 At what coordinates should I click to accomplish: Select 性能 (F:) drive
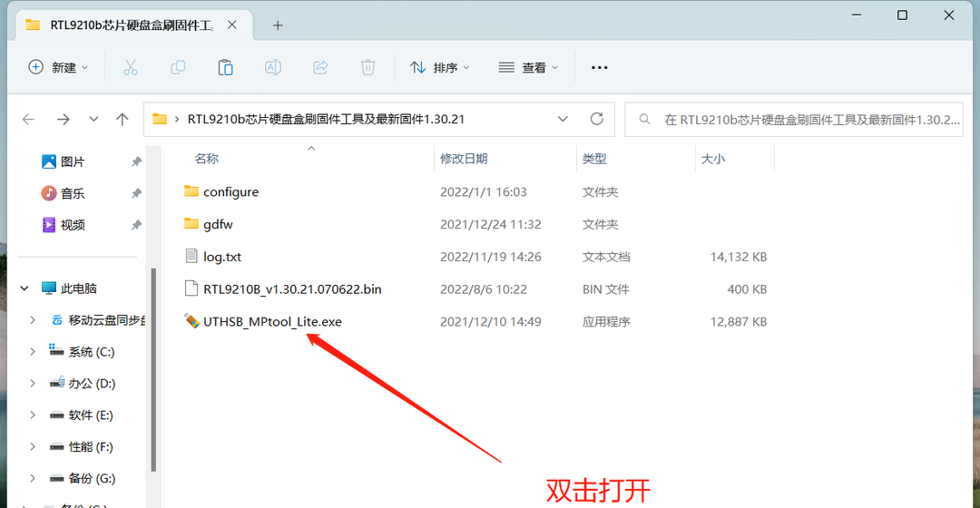coord(91,446)
